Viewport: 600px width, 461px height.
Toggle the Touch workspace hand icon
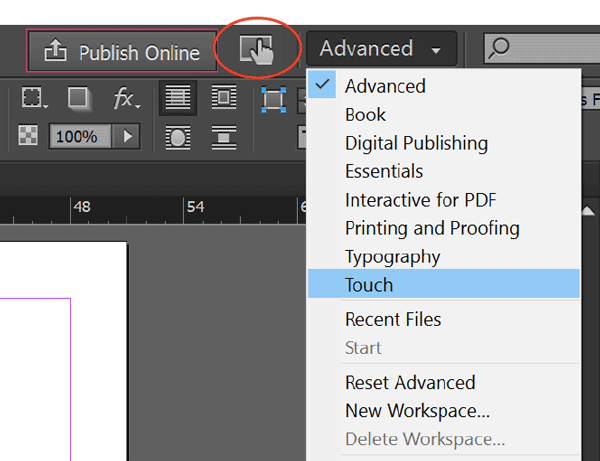click(x=256, y=50)
